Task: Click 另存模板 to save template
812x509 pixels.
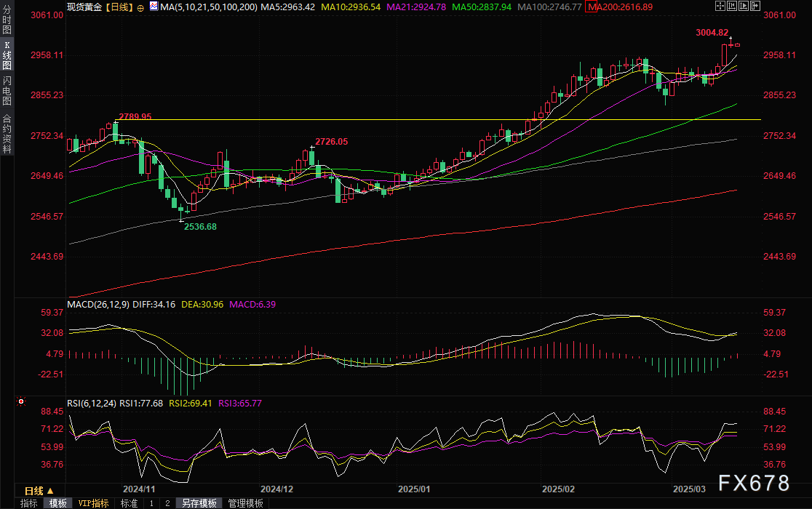Action: pyautogui.click(x=199, y=503)
